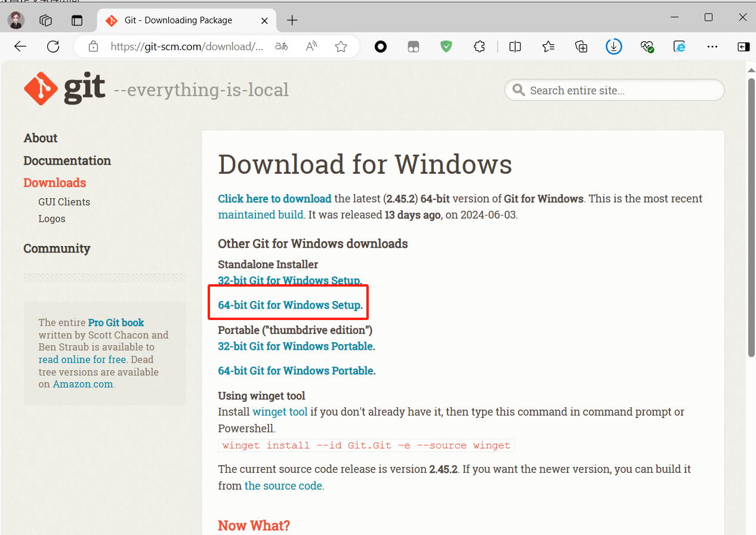Open the Documentation section in sidebar

67,161
